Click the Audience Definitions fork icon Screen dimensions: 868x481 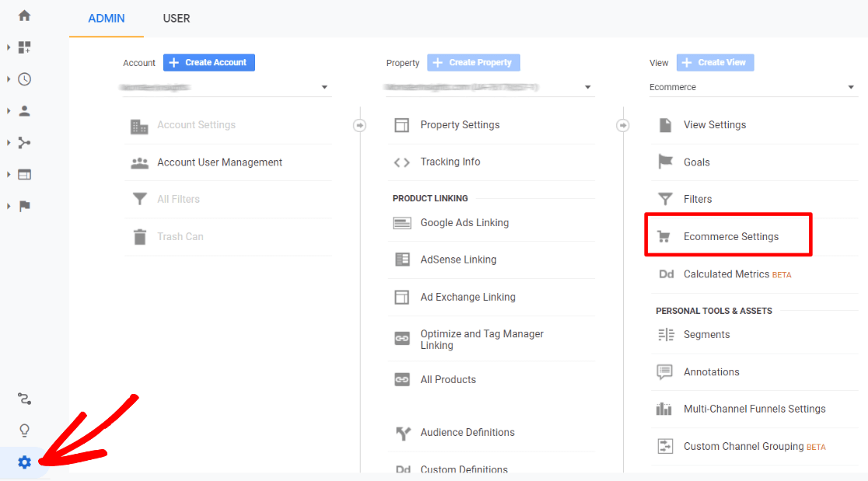[403, 434]
